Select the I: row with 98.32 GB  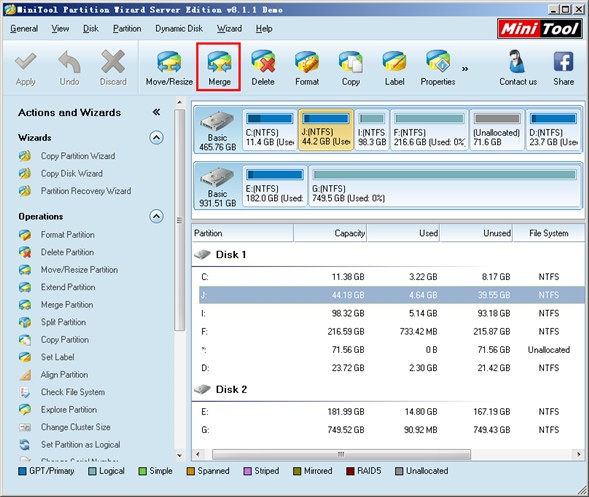click(391, 313)
